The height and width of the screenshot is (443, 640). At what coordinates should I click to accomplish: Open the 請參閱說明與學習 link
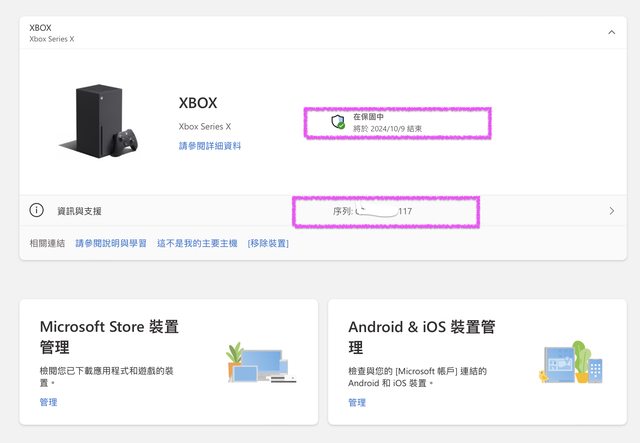coord(111,243)
